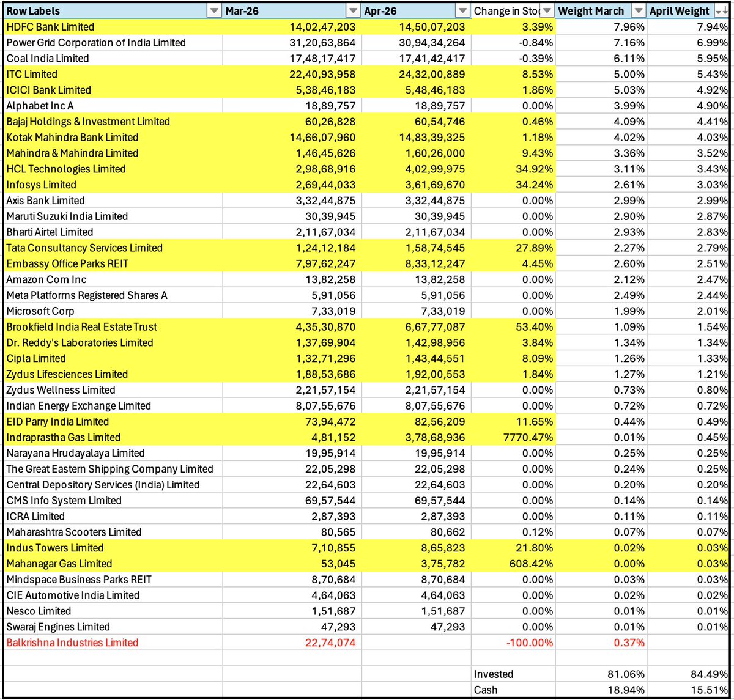
Task: Click ITC Limited April weight 5.43%
Action: [x=689, y=75]
